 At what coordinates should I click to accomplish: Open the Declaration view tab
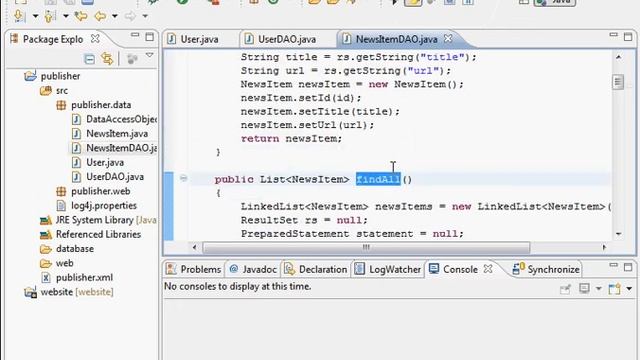[x=316, y=269]
